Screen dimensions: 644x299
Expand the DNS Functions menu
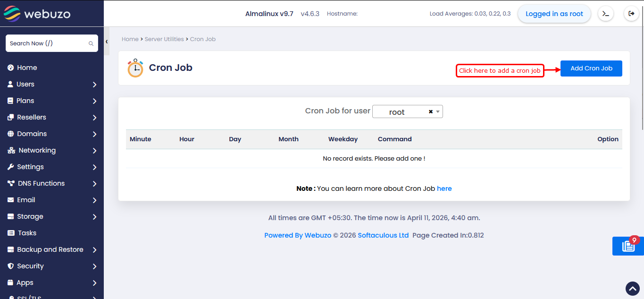coord(51,183)
